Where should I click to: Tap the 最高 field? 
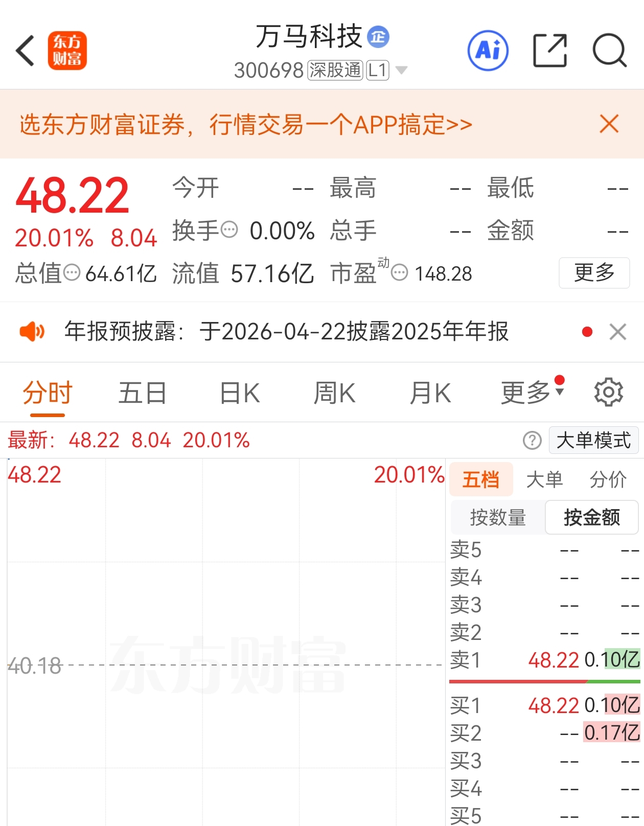401,188
